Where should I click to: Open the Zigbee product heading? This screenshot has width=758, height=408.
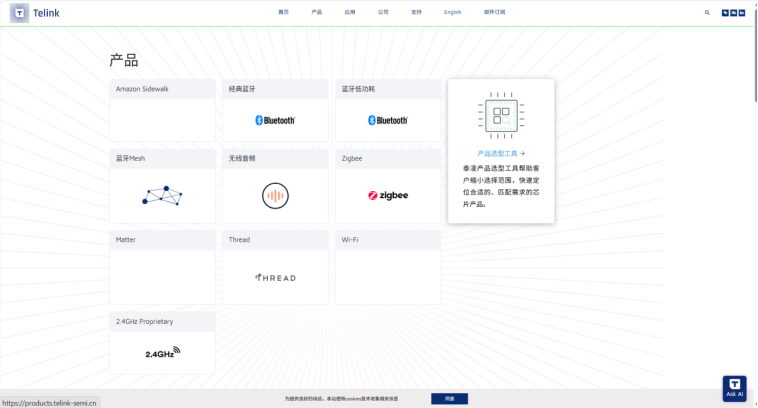(x=352, y=159)
